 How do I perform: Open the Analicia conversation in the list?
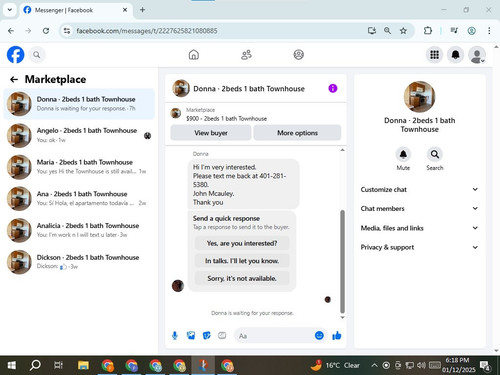pos(79,230)
